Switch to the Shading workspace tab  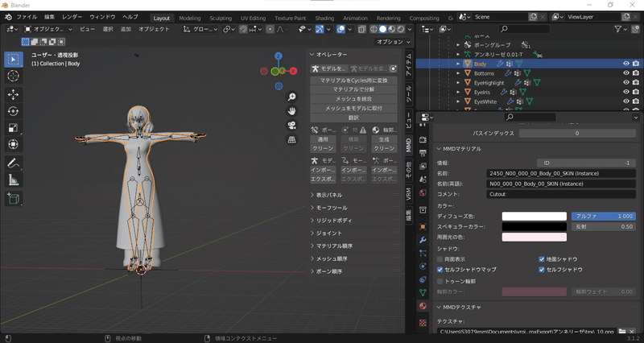(324, 18)
